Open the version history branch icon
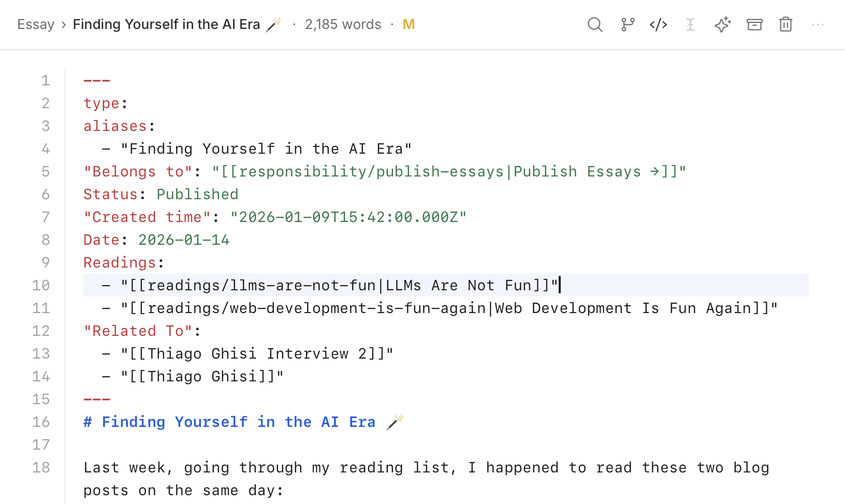 coord(627,24)
